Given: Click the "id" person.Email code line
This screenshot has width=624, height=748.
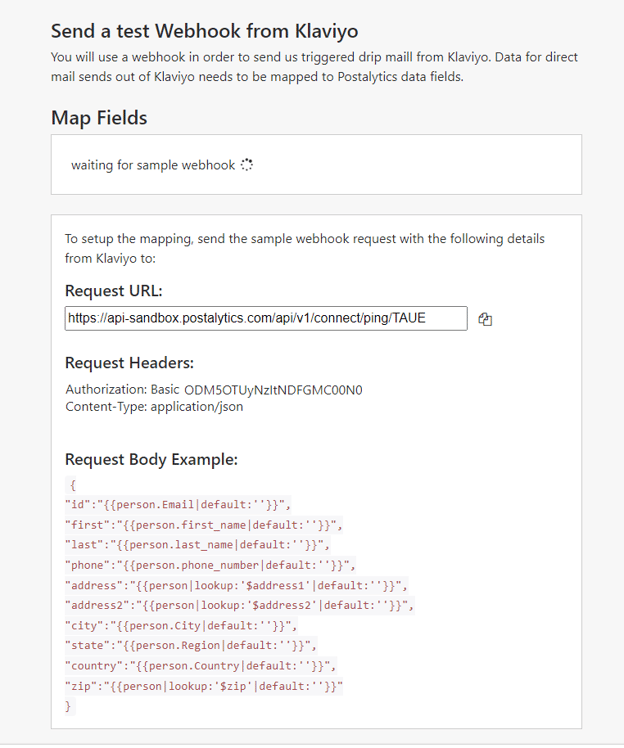Looking at the screenshot, I should (x=178, y=505).
